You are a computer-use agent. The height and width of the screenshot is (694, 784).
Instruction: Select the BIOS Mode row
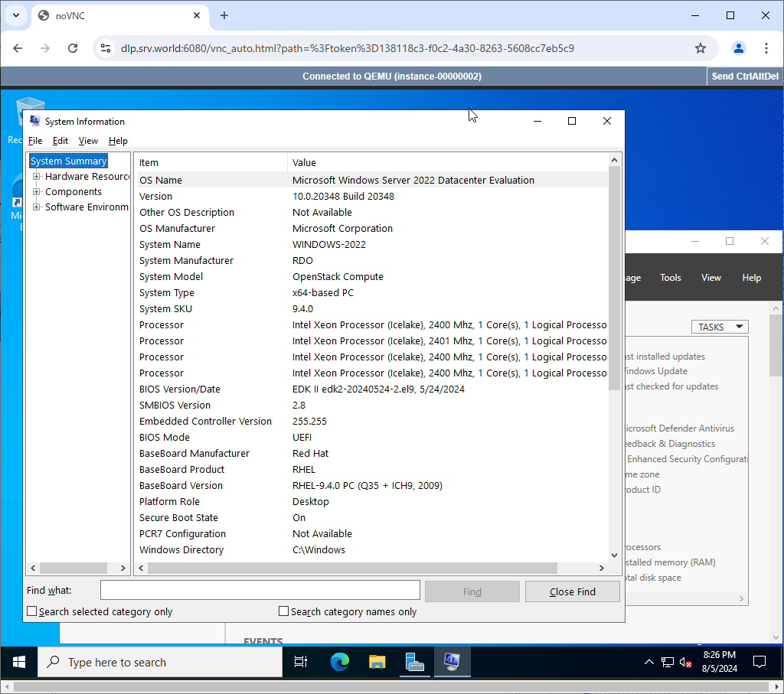click(373, 437)
